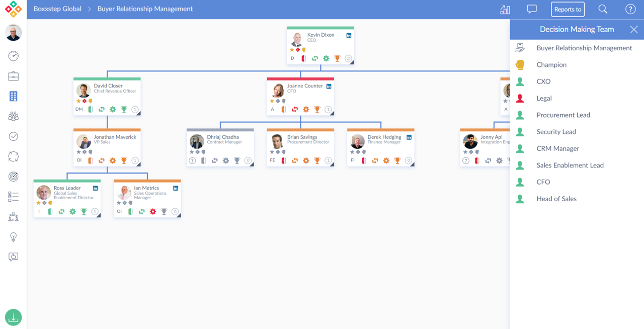Click the Reports to button

click(568, 9)
